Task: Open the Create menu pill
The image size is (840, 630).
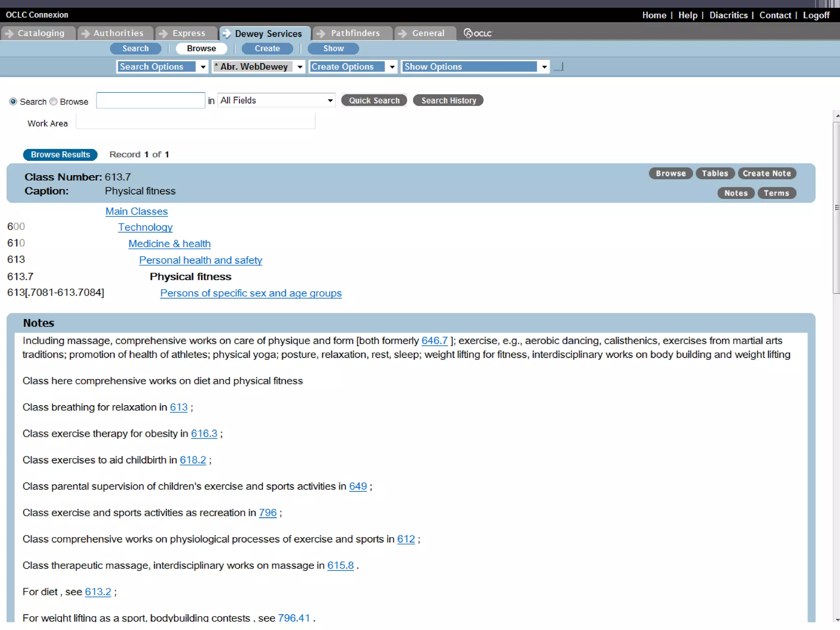Action: (x=267, y=48)
